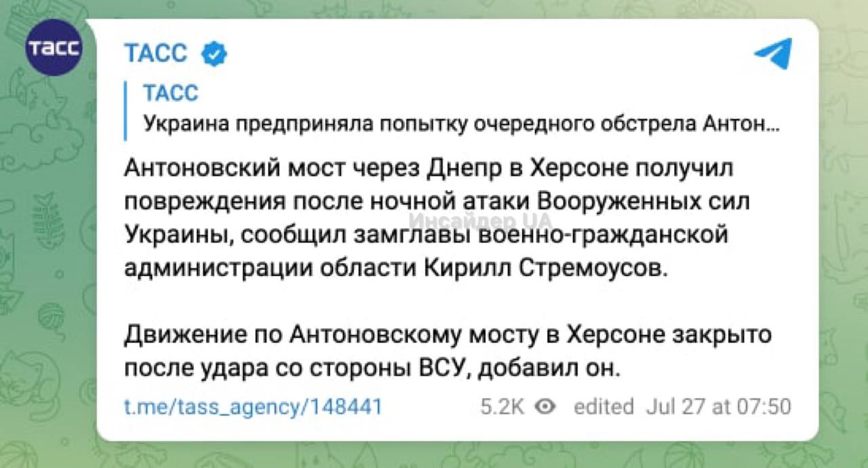Open the Telegram paper plane icon
The image size is (868, 468).
coord(773,54)
